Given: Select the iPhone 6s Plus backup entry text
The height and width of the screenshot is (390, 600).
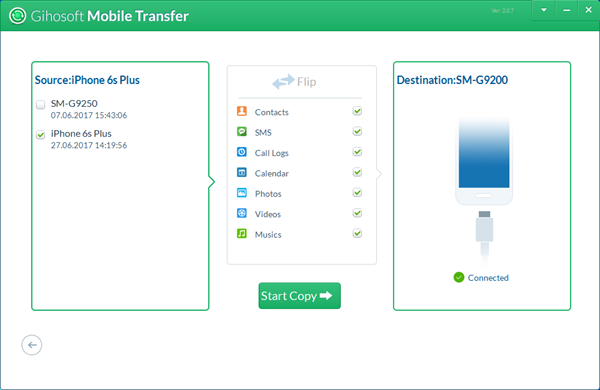Looking at the screenshot, I should click(x=81, y=134).
